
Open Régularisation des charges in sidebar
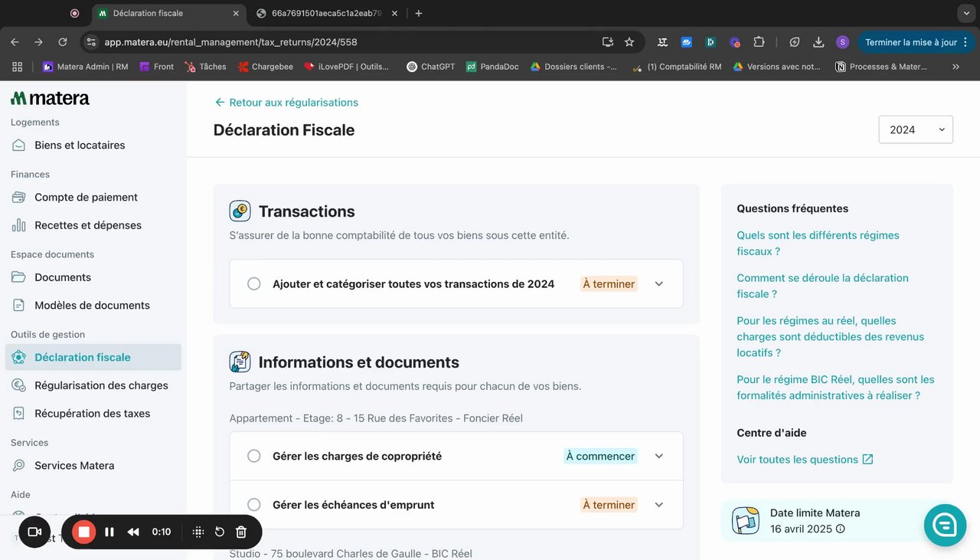pos(101,385)
